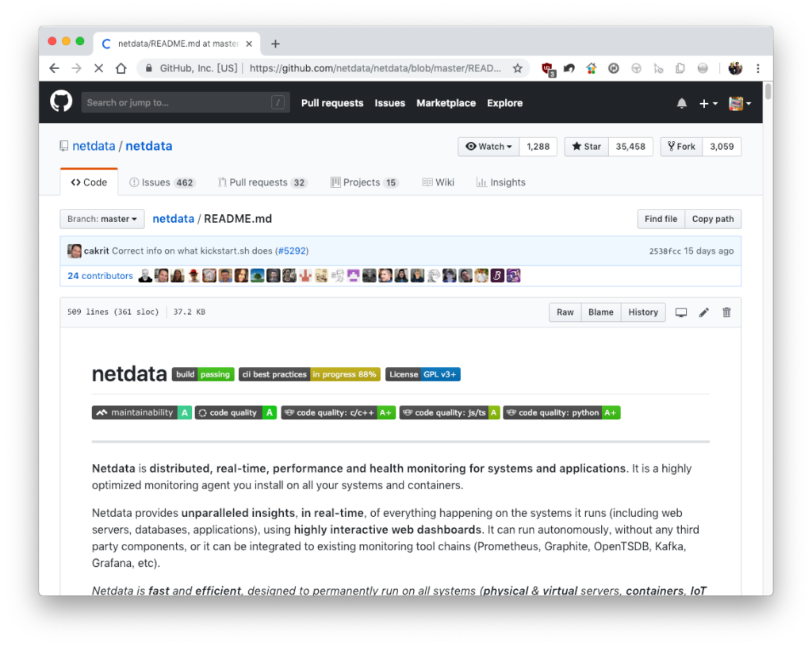Click the code quality: c/c++ badge

(338, 412)
